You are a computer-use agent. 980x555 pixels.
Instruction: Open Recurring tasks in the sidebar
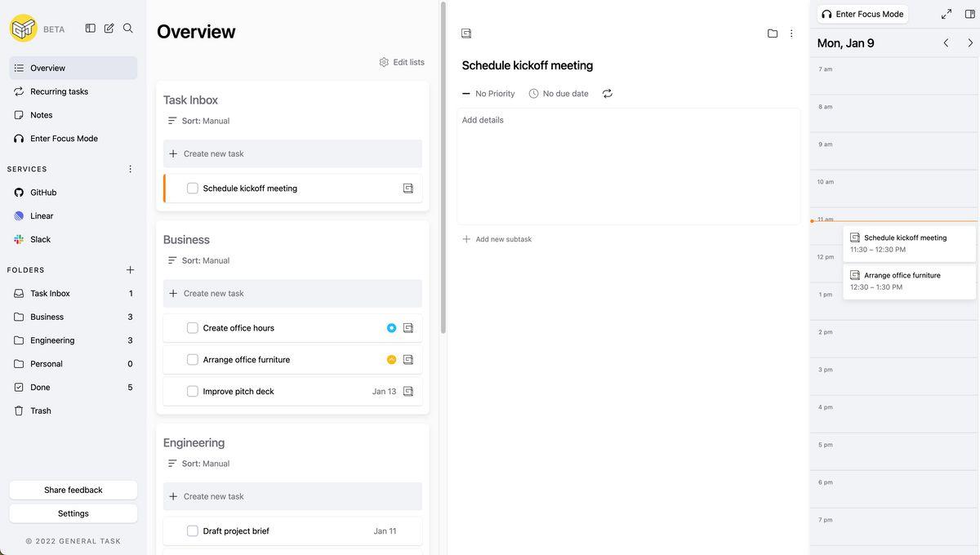pos(59,91)
